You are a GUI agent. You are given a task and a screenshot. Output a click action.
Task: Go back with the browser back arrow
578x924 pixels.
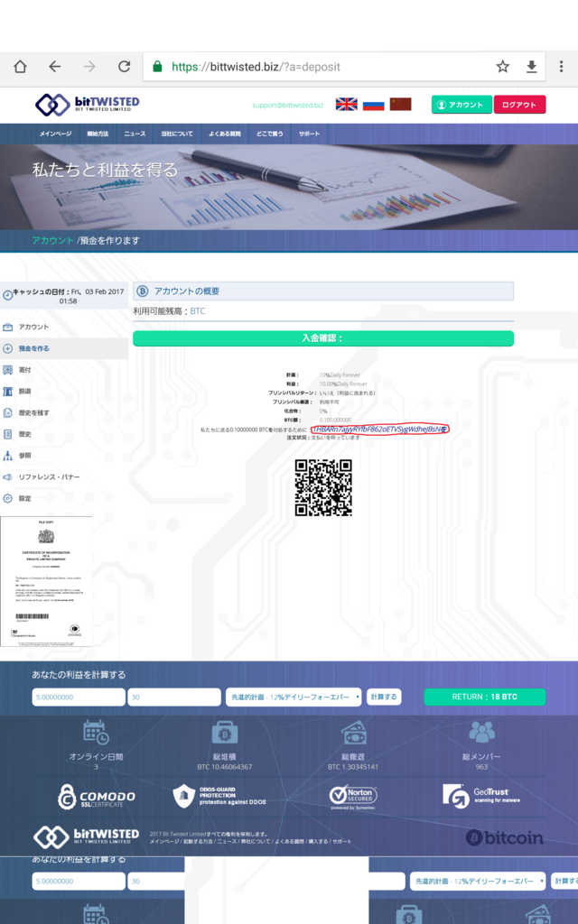[55, 67]
